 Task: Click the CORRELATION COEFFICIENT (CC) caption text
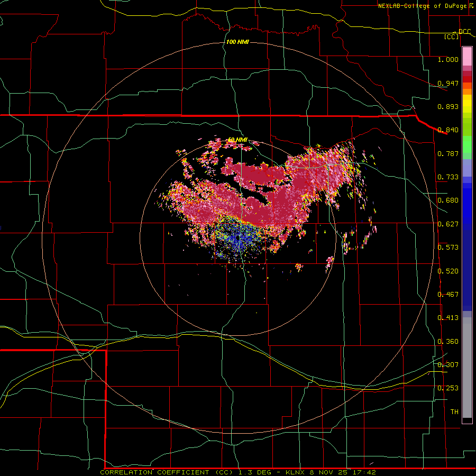pyautogui.click(x=167, y=472)
